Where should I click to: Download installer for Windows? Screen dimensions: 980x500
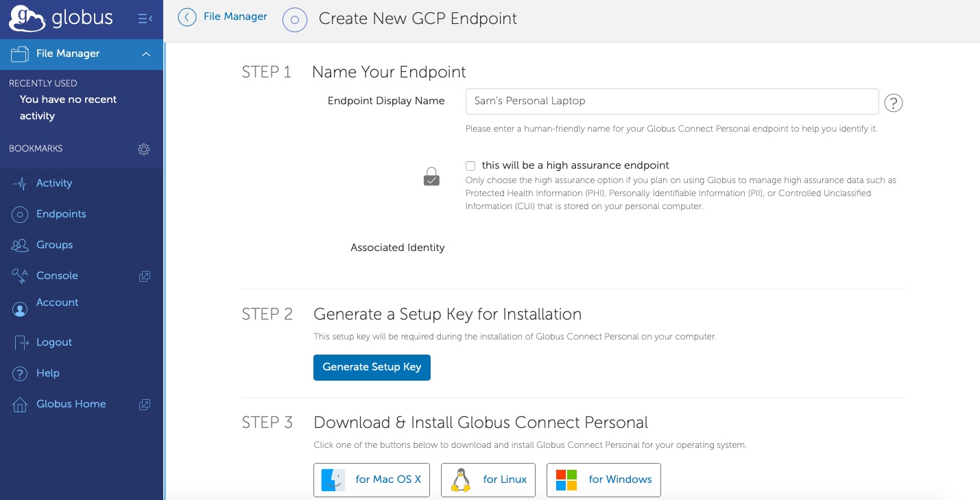click(x=603, y=479)
